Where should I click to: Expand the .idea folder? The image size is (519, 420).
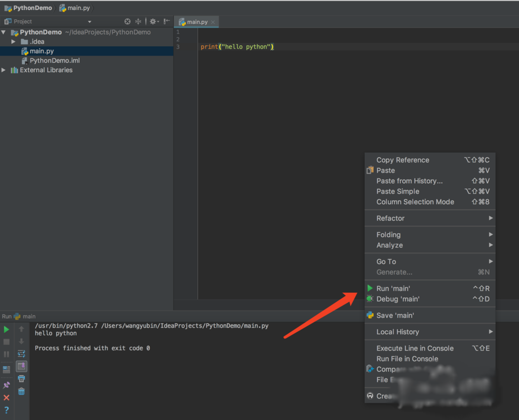[13, 42]
